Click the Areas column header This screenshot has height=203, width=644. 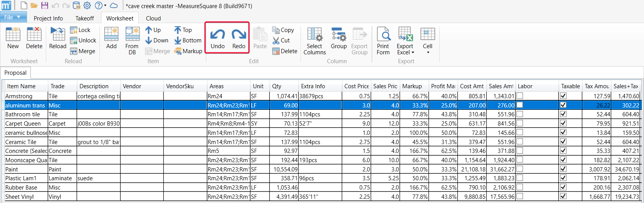(x=229, y=86)
